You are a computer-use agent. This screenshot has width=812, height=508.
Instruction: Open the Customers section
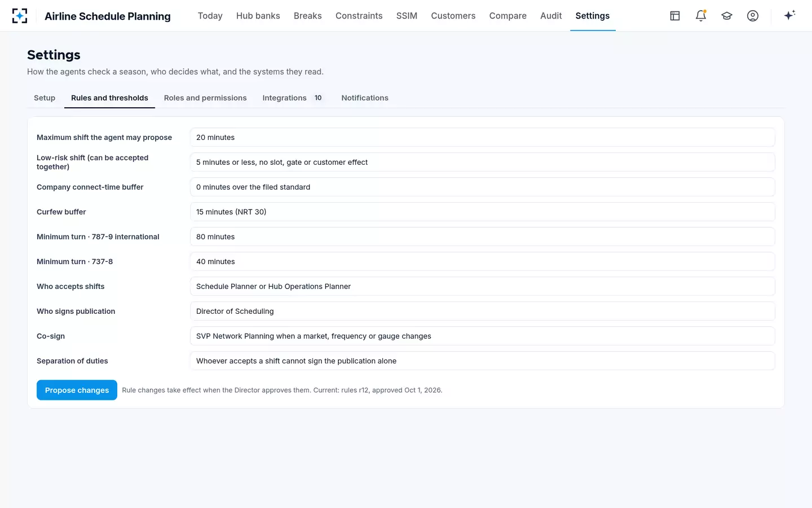point(453,16)
